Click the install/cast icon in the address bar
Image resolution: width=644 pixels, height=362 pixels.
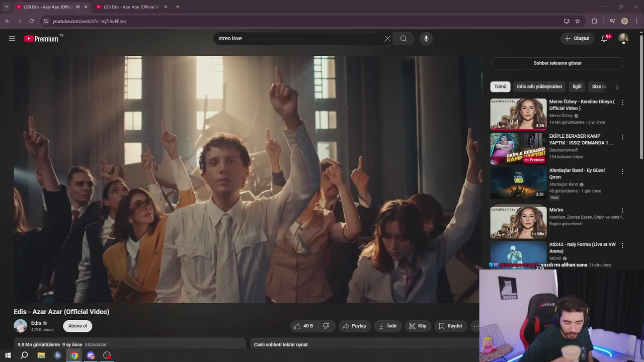click(x=567, y=21)
